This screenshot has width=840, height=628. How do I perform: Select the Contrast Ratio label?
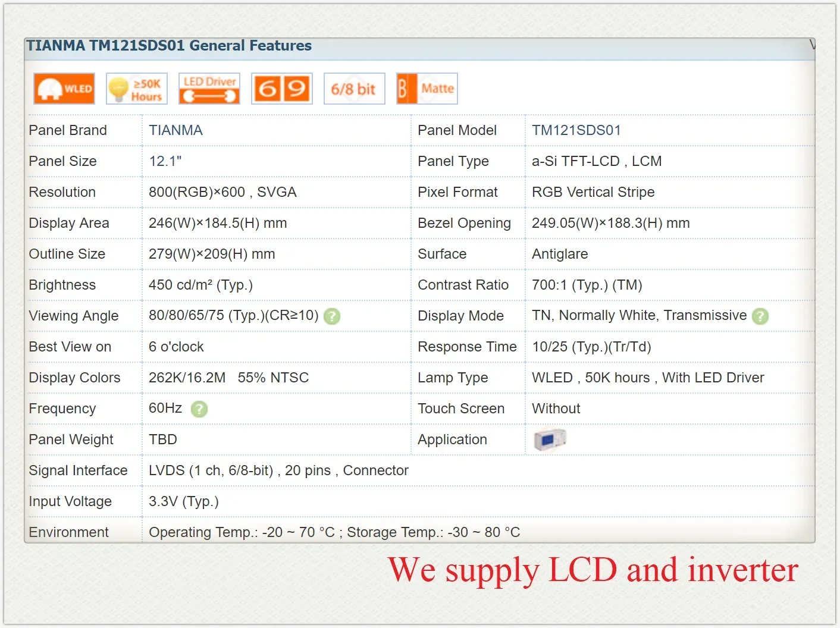(463, 285)
